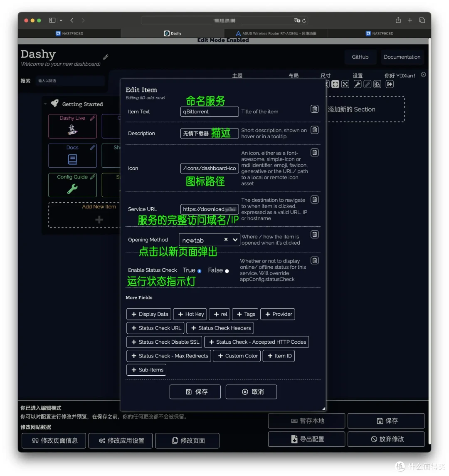Image resolution: width=449 pixels, height=476 pixels.
Task: Add Status Check Max Redirects field
Action: point(169,356)
